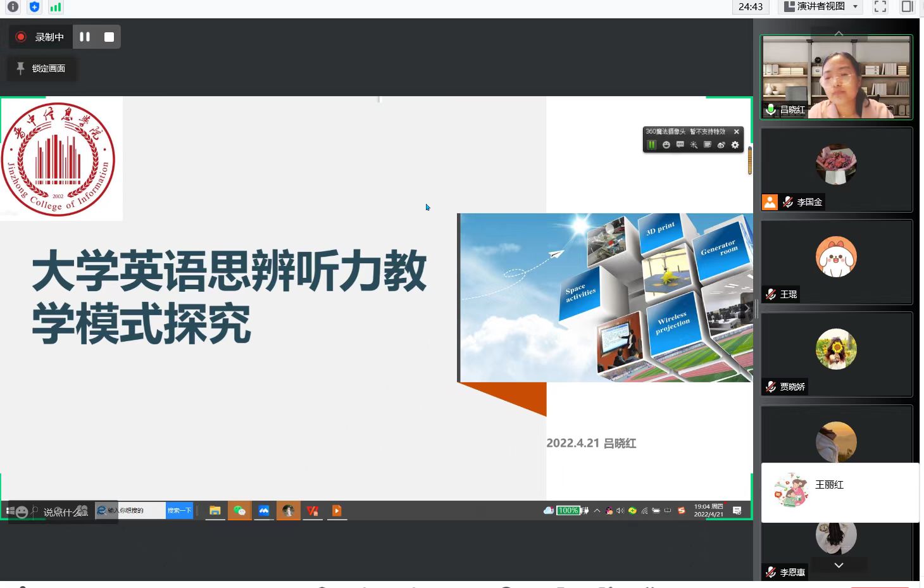Unmute 李国金's microphone
This screenshot has height=588, width=924.
coord(787,201)
